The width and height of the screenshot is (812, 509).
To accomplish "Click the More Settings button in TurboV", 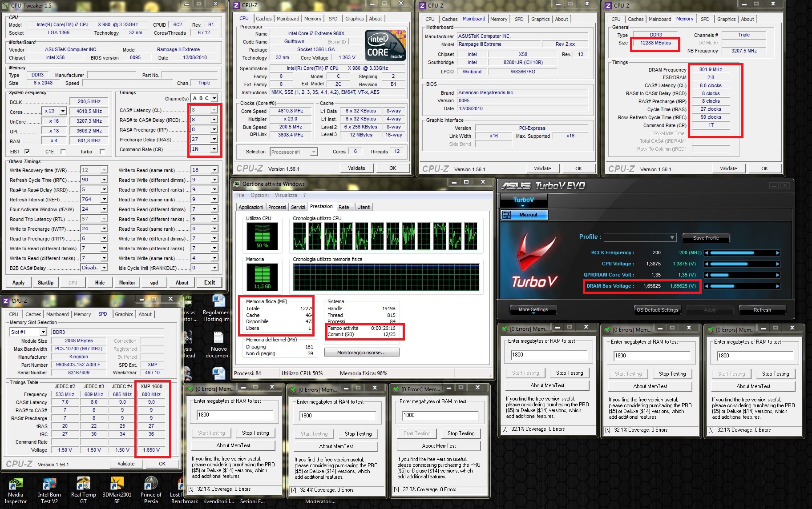I will click(533, 310).
